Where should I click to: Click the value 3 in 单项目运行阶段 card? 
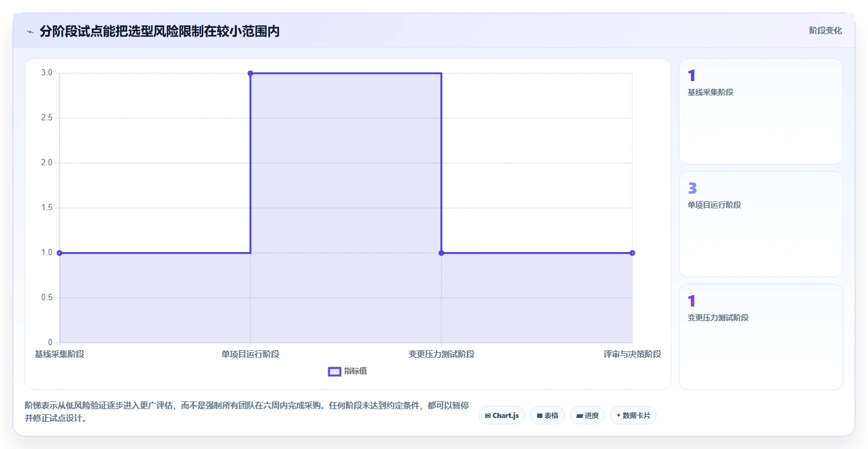pyautogui.click(x=692, y=188)
